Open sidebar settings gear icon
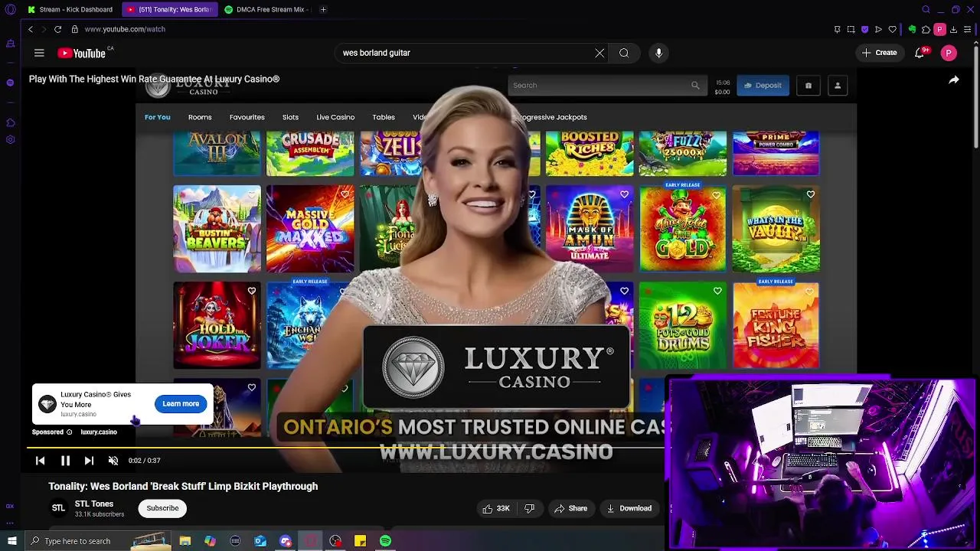 click(10, 139)
